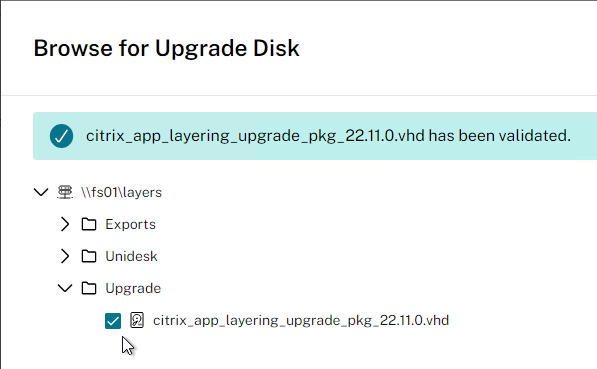597x369 pixels.
Task: Select the Exports folder name
Action: (131, 224)
